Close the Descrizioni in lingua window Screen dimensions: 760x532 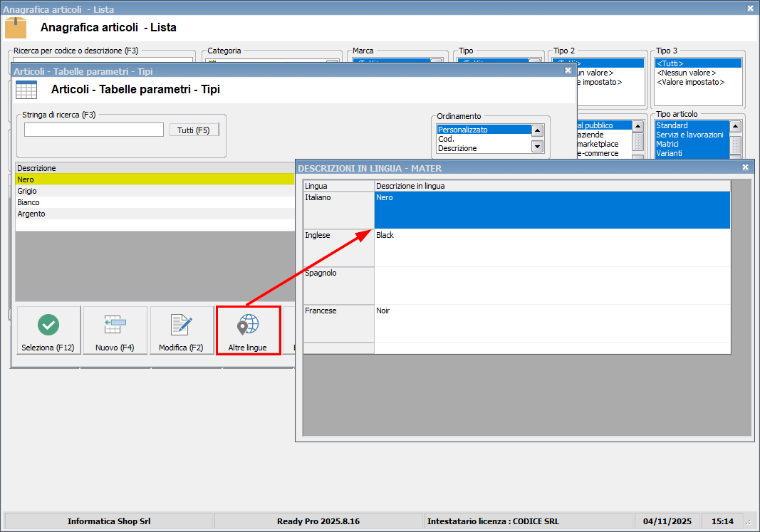click(745, 167)
